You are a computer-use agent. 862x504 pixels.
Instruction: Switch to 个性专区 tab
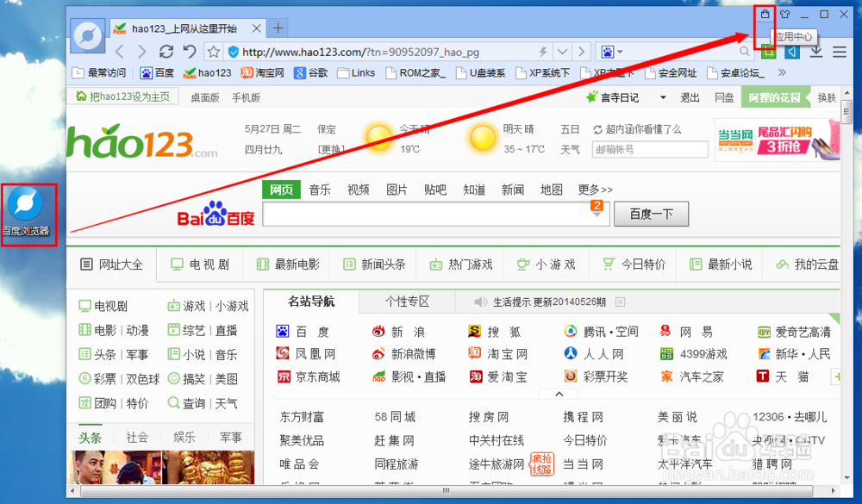[407, 302]
